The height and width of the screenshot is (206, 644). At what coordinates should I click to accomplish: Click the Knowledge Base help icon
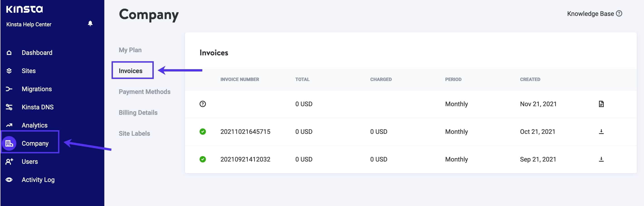point(619,14)
